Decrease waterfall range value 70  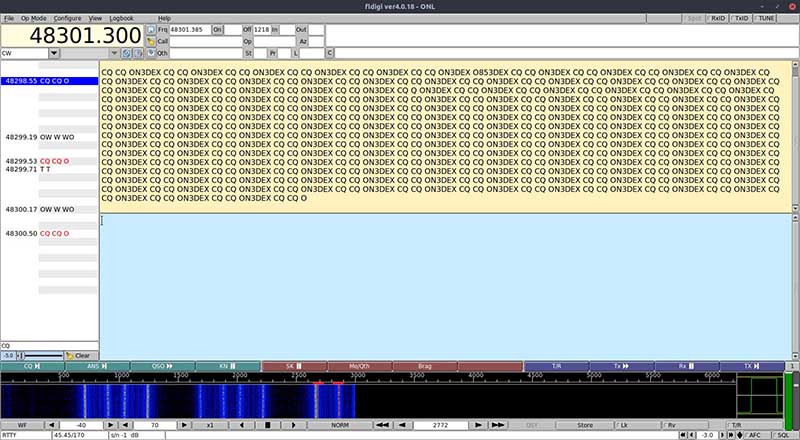[126, 425]
